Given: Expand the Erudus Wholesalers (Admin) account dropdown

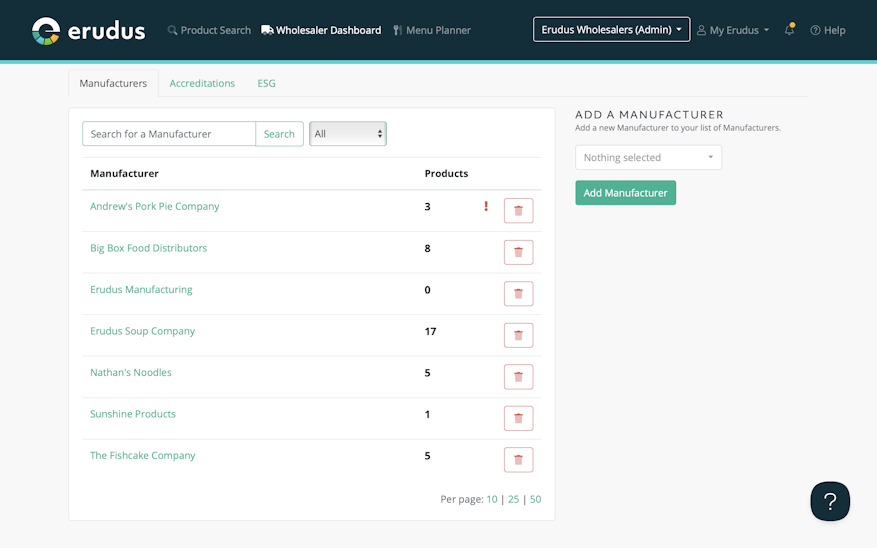Looking at the screenshot, I should click(x=611, y=30).
